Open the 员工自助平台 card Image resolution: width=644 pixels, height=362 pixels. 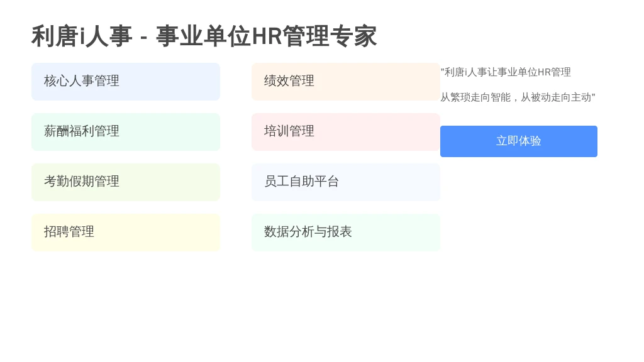click(x=346, y=182)
